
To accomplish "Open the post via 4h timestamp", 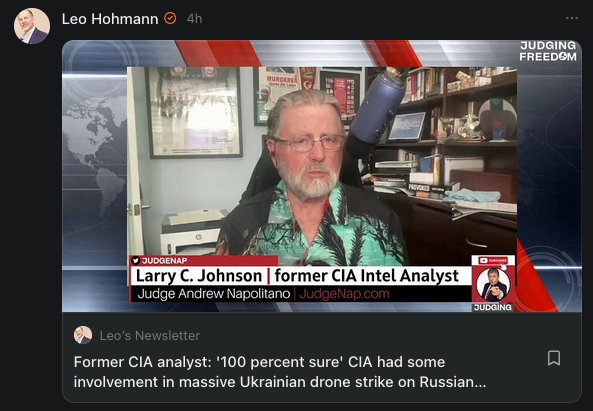I will click(194, 19).
